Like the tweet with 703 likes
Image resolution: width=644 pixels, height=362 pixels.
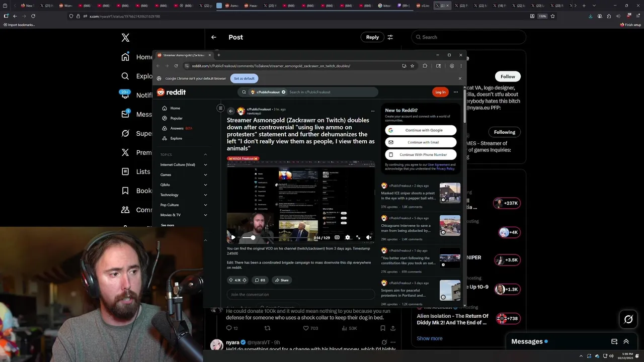point(310,328)
